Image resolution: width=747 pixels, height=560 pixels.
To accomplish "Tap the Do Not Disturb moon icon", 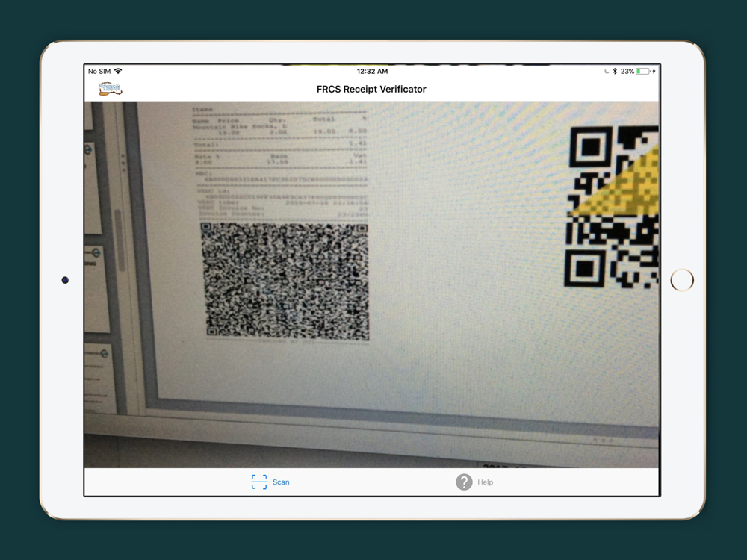I will pos(607,72).
